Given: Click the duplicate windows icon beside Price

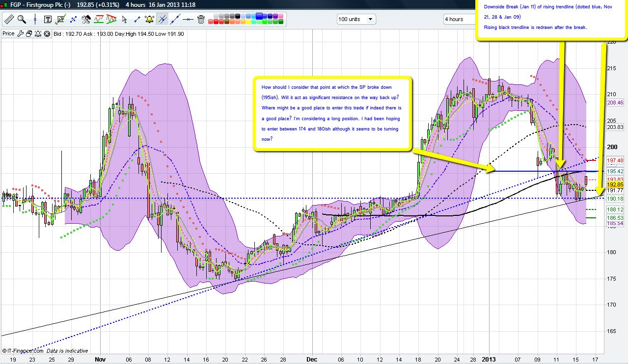Looking at the screenshot, I should coord(29,34).
